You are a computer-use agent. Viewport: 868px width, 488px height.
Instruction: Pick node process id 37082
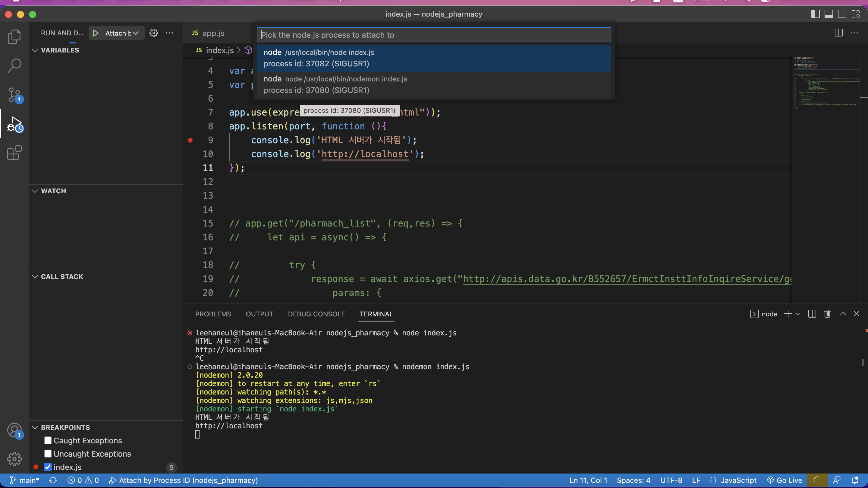434,58
